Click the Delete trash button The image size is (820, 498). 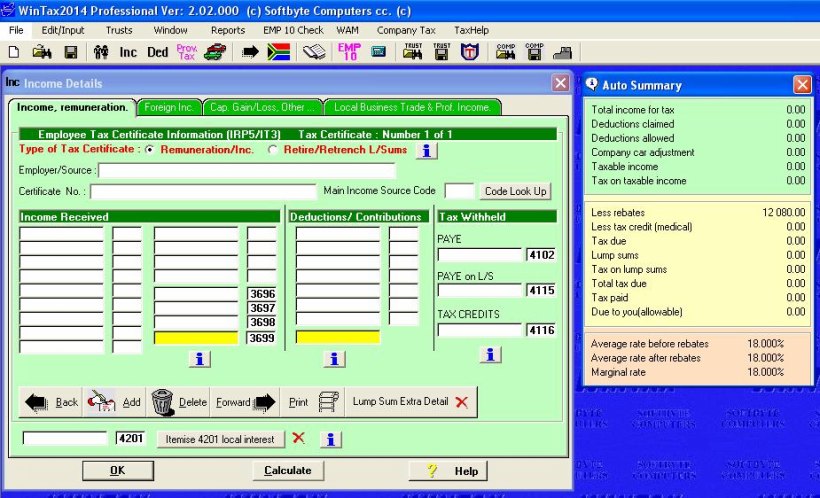178,402
